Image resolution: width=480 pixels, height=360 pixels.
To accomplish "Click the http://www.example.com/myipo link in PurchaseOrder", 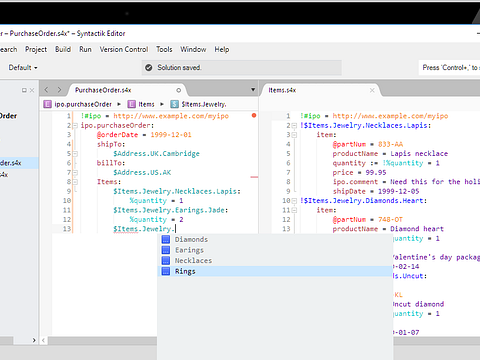I will click(171, 116).
